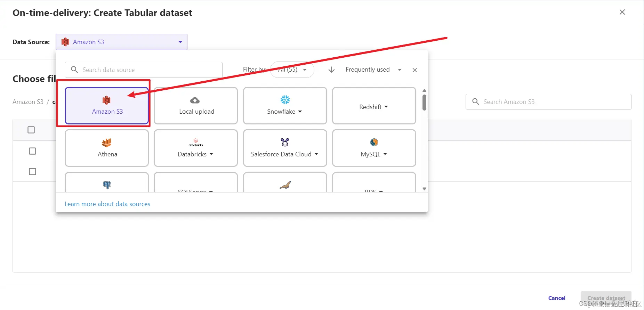
Task: Close the Create Tabular dataset dialog
Action: coord(622,12)
